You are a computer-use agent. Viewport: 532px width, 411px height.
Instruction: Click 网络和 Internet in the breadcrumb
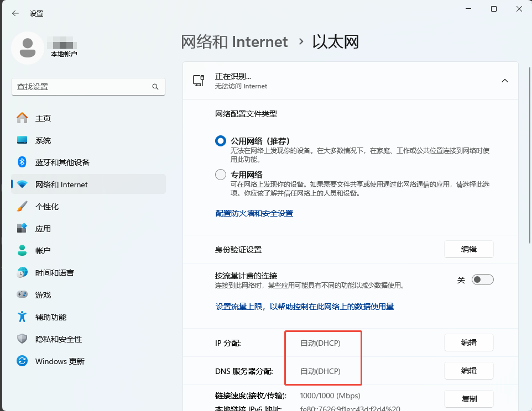234,41
